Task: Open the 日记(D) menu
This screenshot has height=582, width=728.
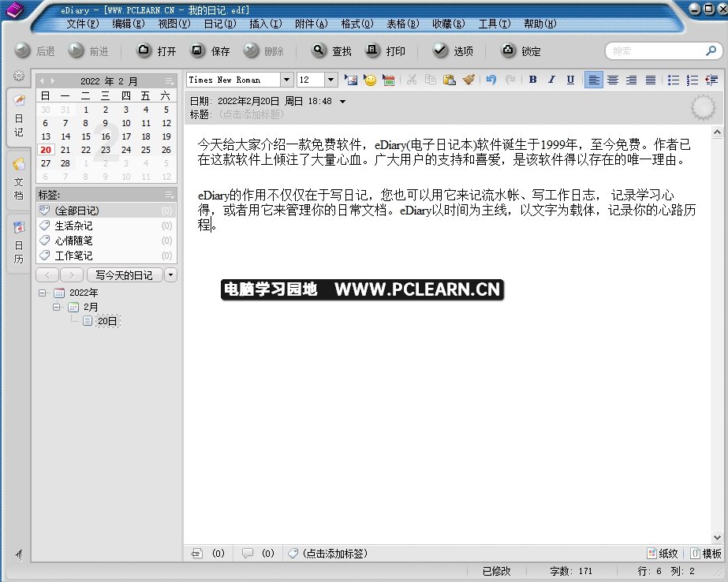Action: (x=220, y=24)
